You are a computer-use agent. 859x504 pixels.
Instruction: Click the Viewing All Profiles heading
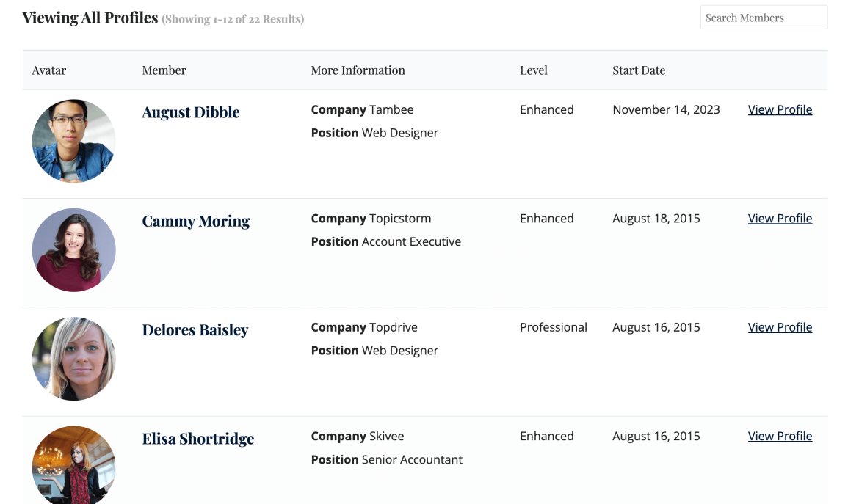[x=90, y=17]
